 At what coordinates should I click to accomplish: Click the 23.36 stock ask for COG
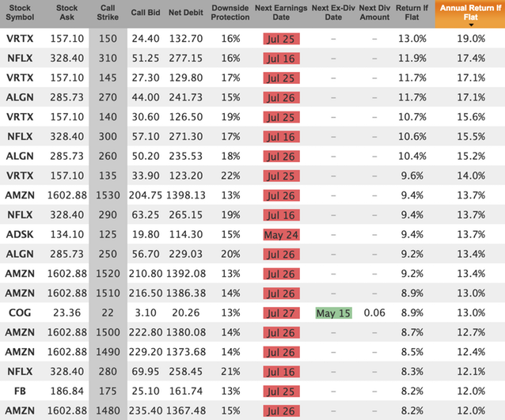67,313
